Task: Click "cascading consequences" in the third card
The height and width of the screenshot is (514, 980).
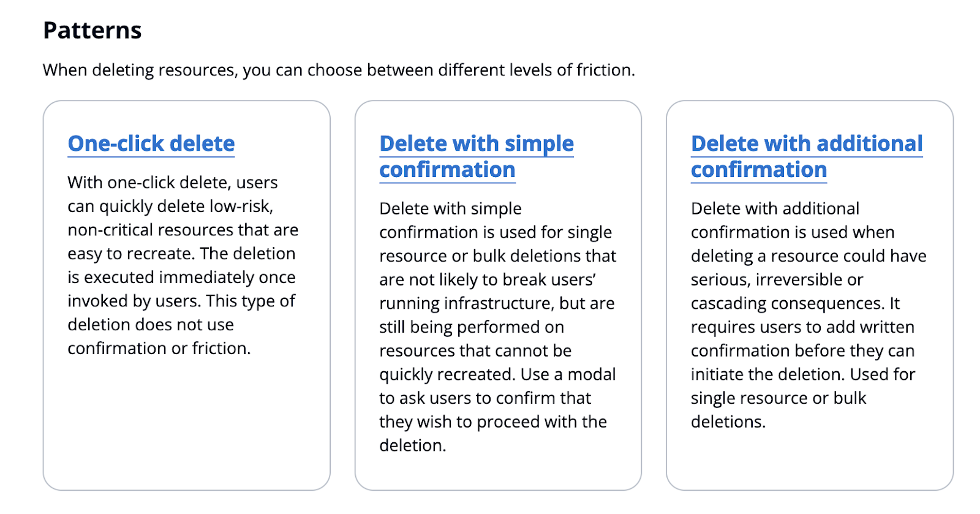Action: pos(787,303)
